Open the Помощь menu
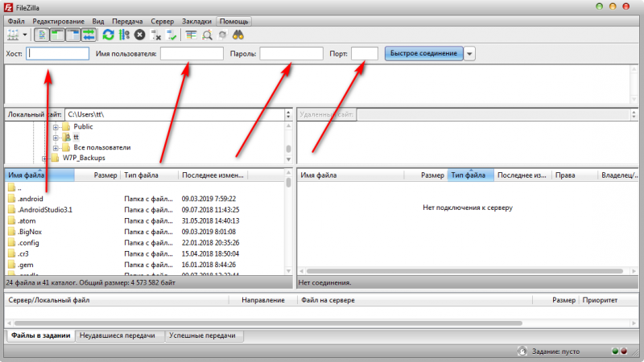Screen dimensions: 644x362 tap(233, 22)
